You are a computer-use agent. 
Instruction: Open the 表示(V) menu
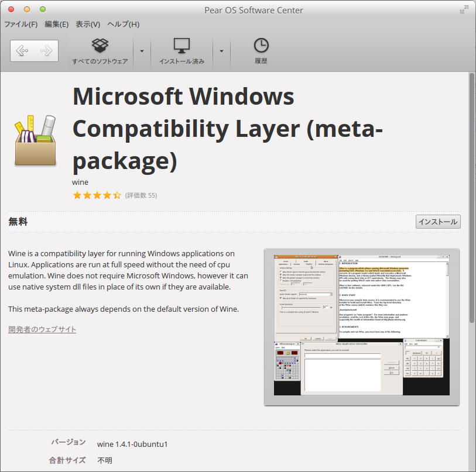pos(88,24)
